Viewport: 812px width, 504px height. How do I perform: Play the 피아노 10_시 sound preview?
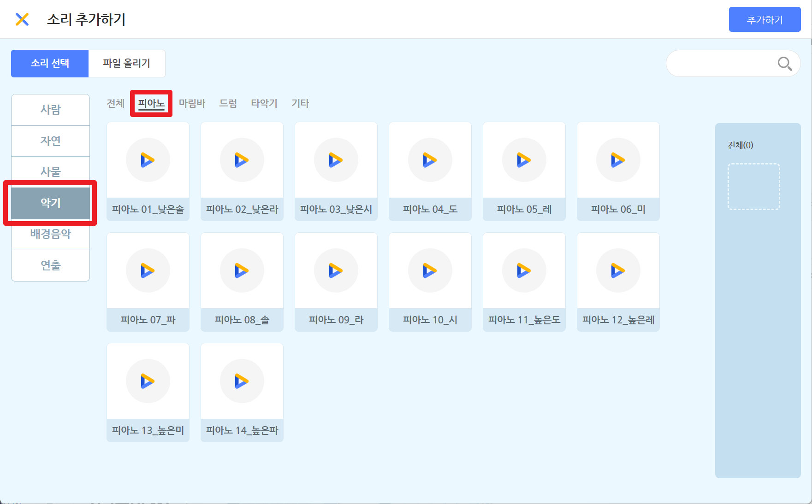430,270
